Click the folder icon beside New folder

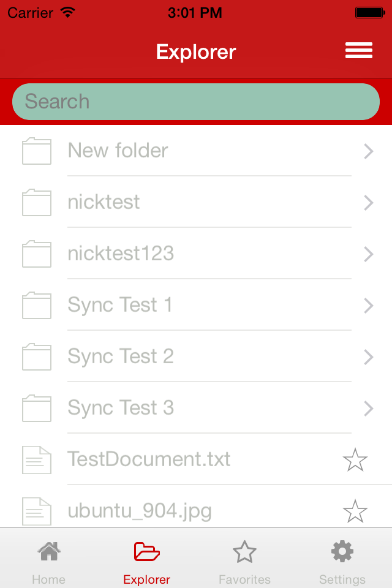[36, 151]
